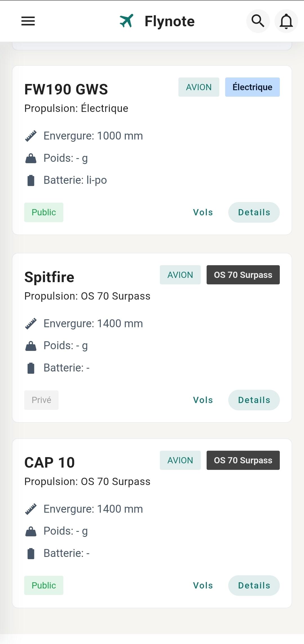The height and width of the screenshot is (644, 304).
Task: Click the CAP 10 battery icon
Action: coord(31,554)
